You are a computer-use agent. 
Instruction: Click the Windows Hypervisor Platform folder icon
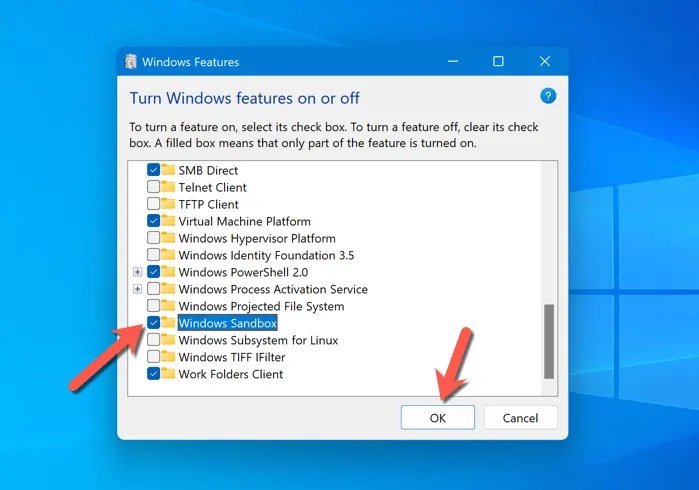(x=168, y=238)
